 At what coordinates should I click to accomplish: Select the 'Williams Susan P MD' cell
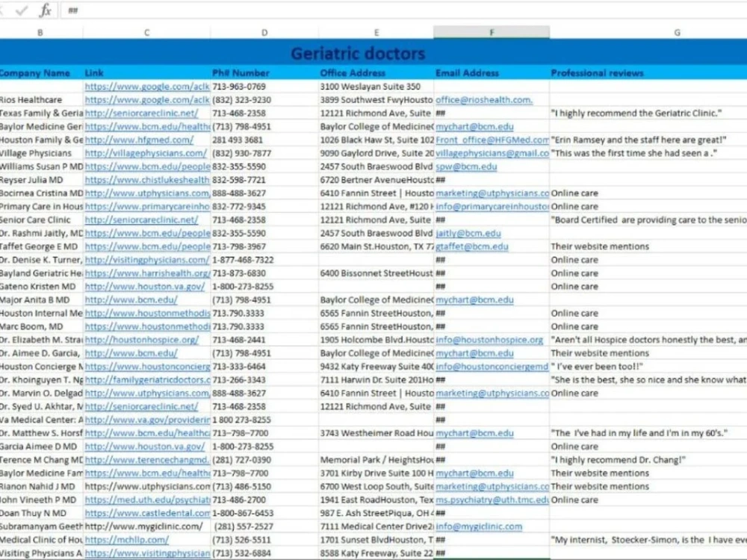coord(41,167)
